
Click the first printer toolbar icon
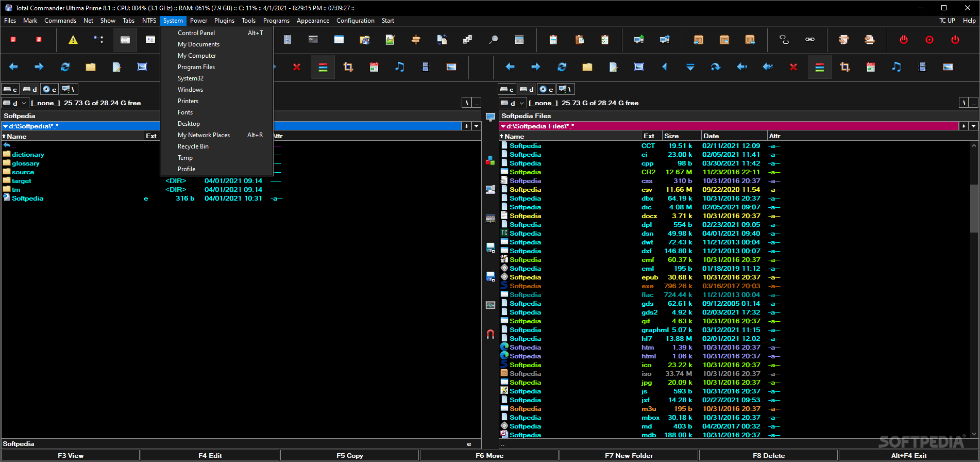[844, 40]
